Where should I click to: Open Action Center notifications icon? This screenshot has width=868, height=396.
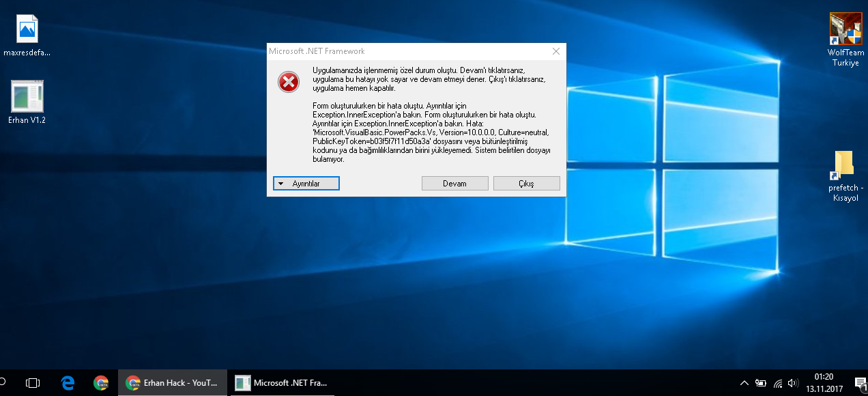click(x=860, y=384)
